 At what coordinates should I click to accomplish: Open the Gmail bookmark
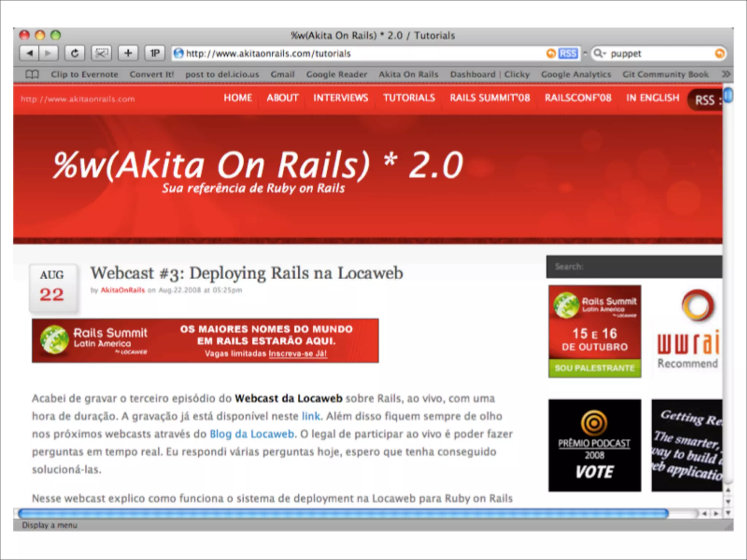pos(282,74)
